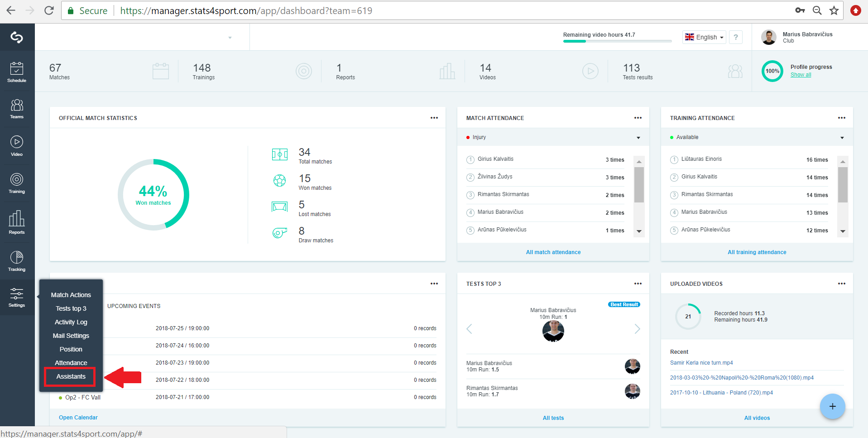This screenshot has width=868, height=438.
Task: Click All videos link
Action: click(757, 418)
